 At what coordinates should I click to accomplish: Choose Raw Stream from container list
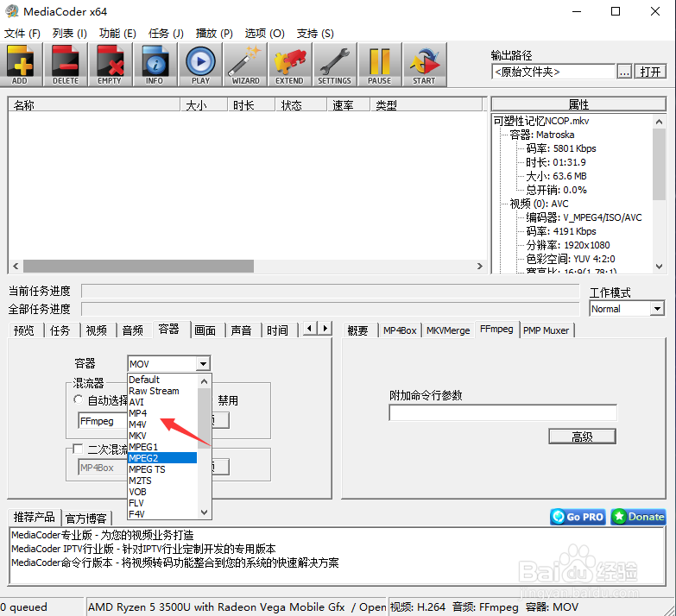pyautogui.click(x=162, y=391)
